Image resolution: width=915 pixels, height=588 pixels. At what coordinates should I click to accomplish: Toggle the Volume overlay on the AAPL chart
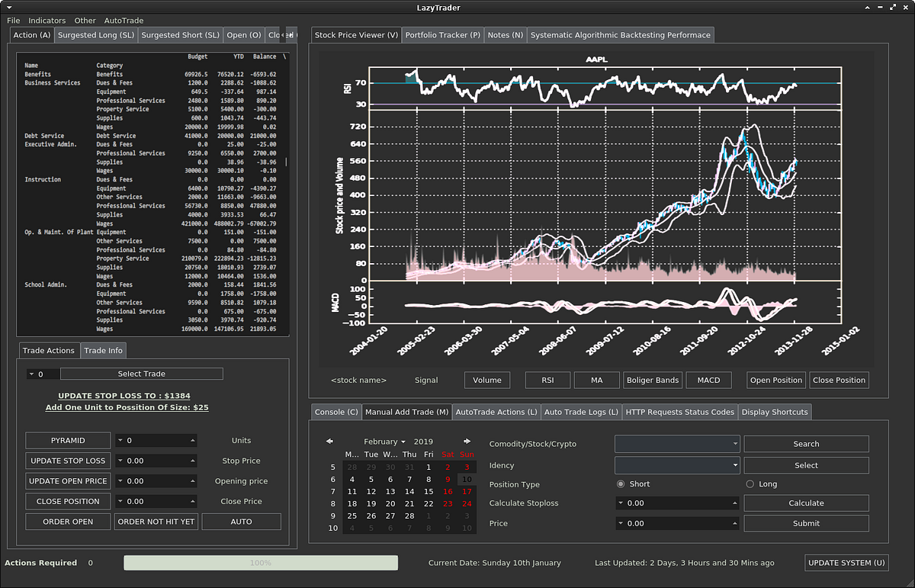486,380
